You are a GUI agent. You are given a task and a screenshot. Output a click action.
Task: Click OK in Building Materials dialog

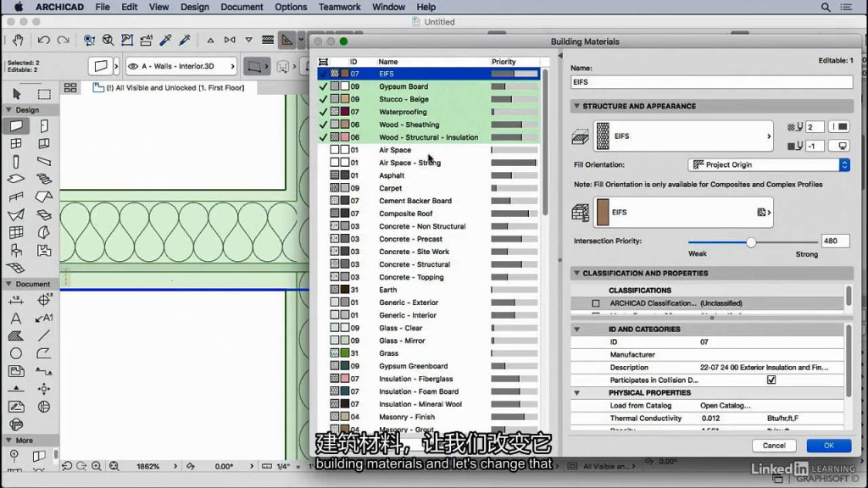tap(829, 446)
